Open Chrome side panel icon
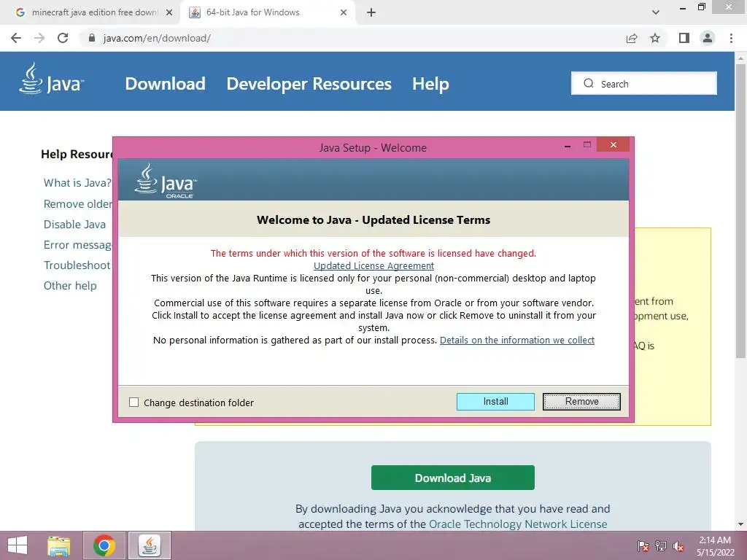This screenshot has width=747, height=560. [684, 38]
